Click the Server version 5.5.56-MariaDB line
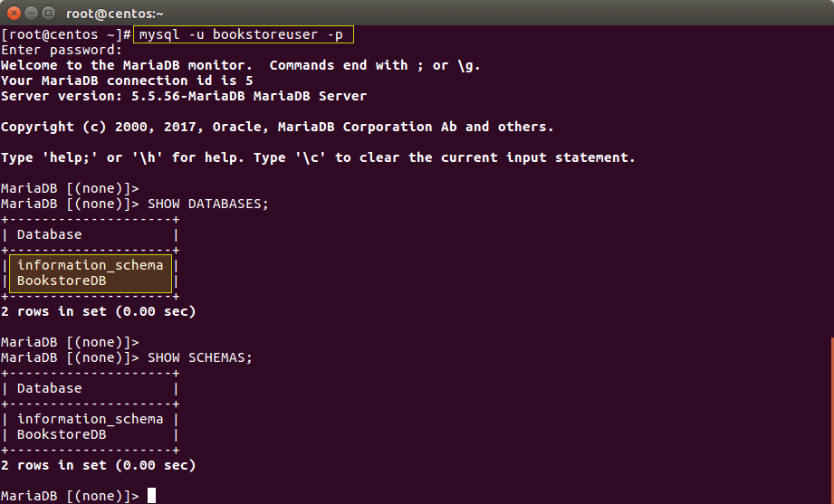 pos(183,96)
